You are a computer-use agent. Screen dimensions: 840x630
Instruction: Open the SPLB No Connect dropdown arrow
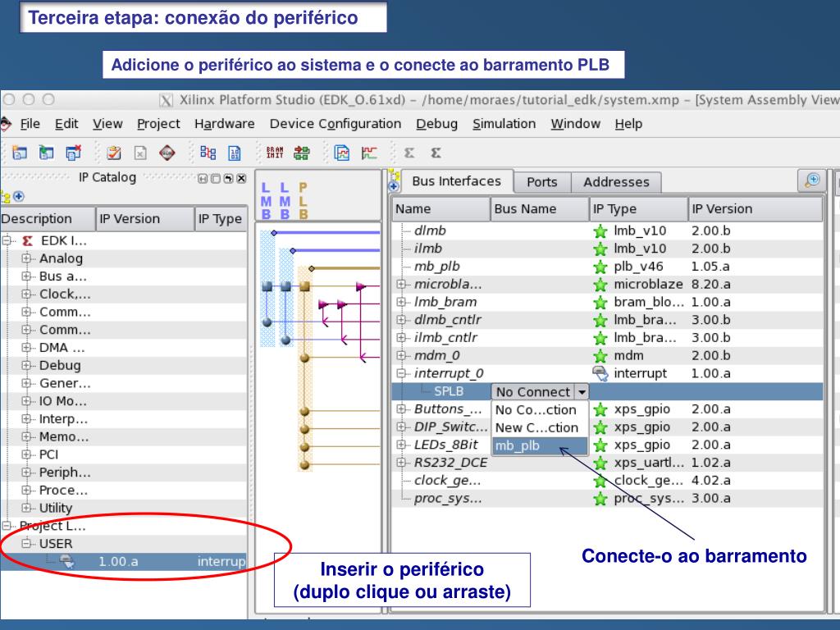[582, 392]
